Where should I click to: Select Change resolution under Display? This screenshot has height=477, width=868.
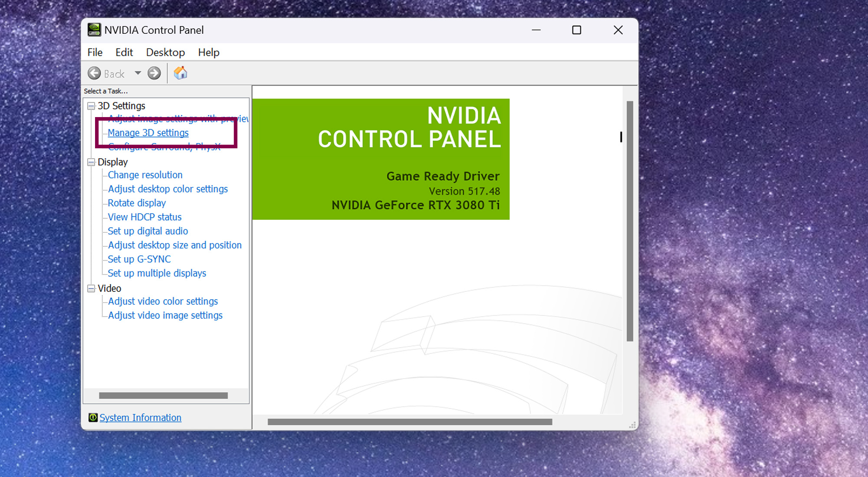tap(146, 174)
